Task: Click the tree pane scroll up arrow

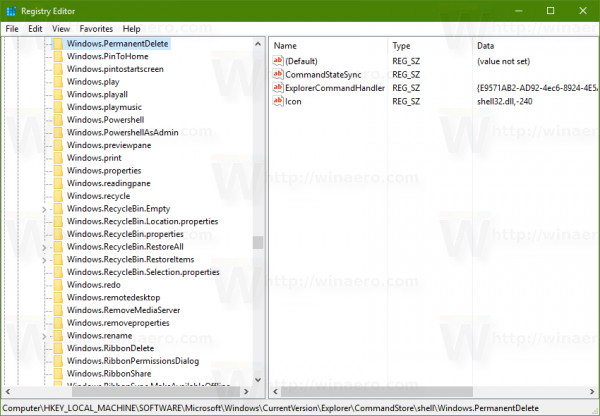Action: 258,44
